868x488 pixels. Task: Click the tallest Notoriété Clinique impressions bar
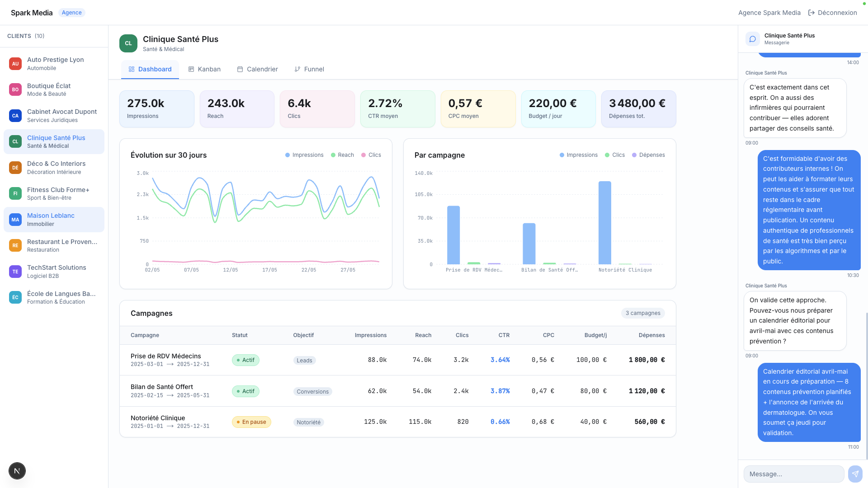(604, 222)
